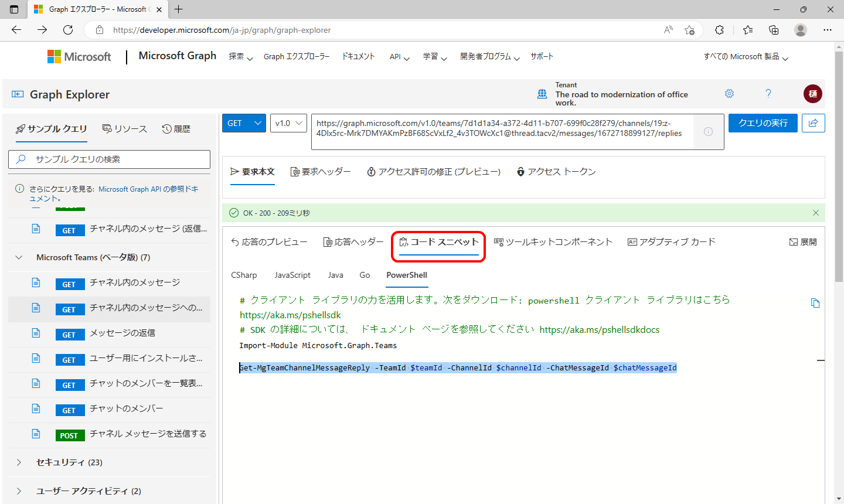Select the チャットのメンバーを一覧表... sample query
This screenshot has height=504, width=844.
pyautogui.click(x=109, y=383)
